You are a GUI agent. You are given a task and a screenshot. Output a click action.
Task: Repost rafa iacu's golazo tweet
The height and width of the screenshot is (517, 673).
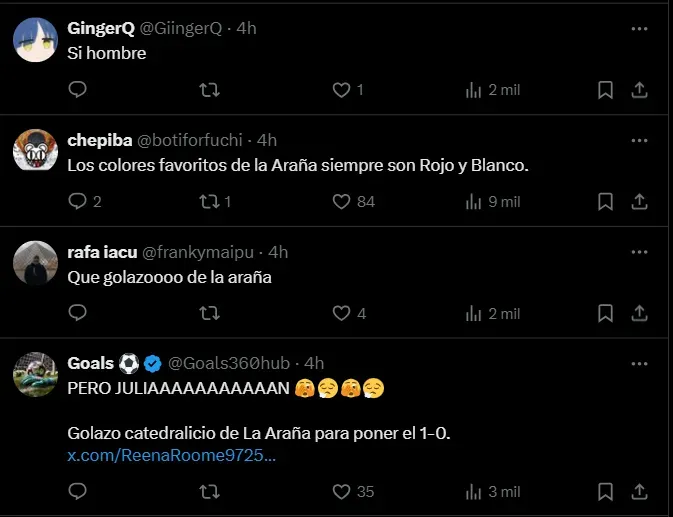coord(209,313)
